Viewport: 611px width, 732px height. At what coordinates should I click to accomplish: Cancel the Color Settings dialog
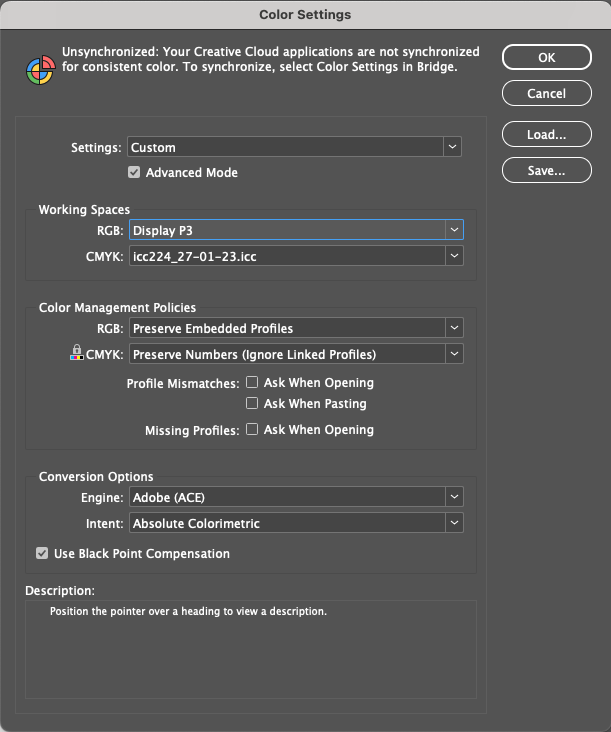(x=547, y=93)
